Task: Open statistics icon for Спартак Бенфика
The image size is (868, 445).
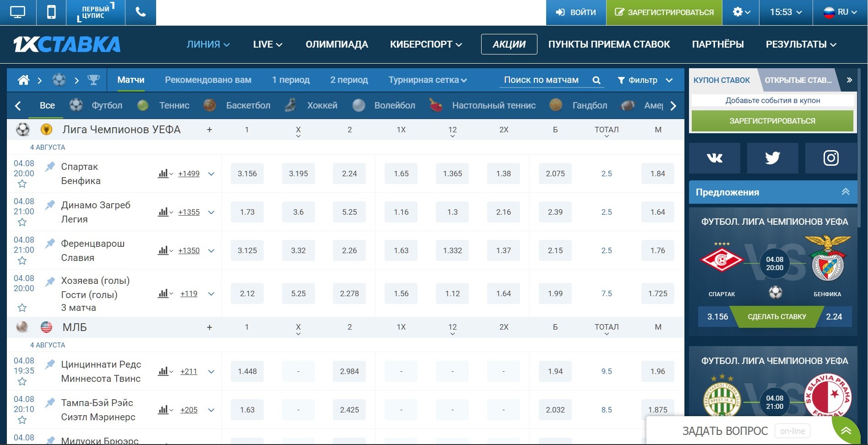Action: click(165, 174)
